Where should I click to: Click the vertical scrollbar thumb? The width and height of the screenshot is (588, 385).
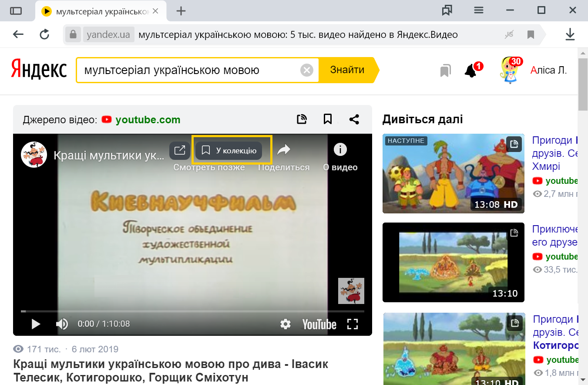(x=583, y=85)
